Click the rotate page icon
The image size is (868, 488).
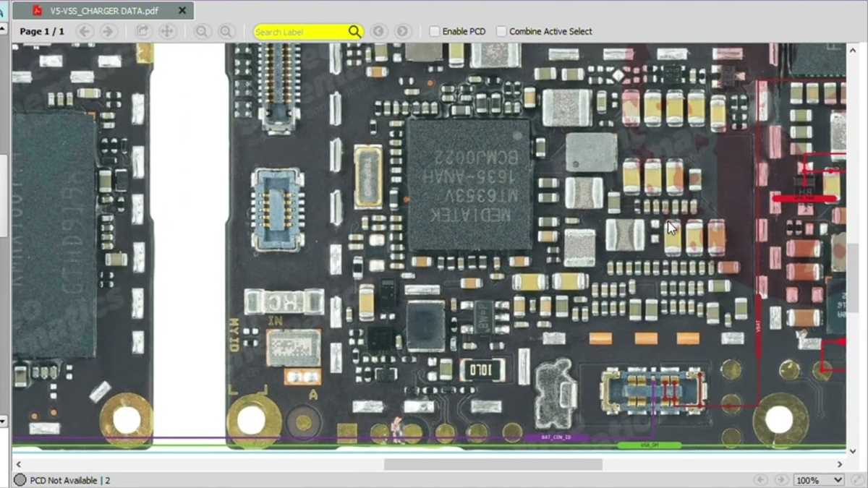(143, 31)
